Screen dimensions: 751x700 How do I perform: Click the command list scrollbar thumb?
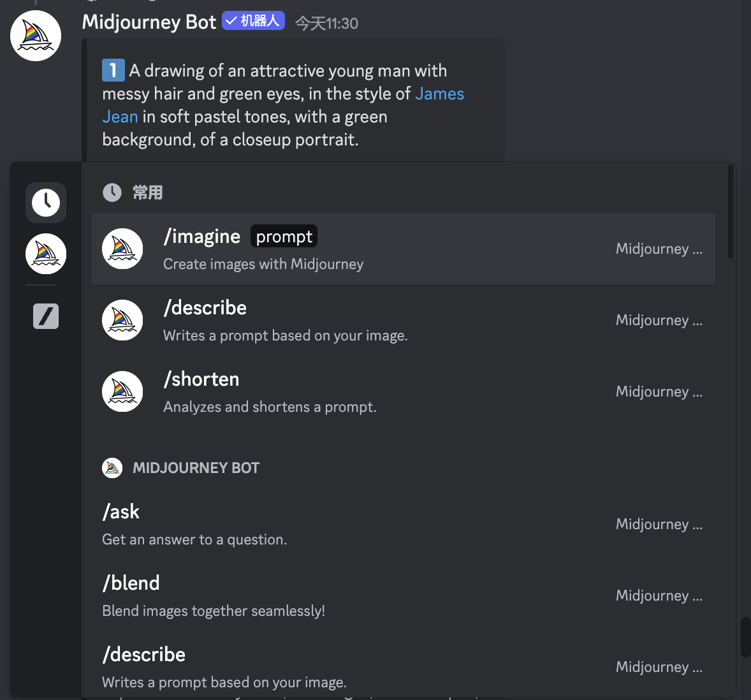[x=731, y=212]
